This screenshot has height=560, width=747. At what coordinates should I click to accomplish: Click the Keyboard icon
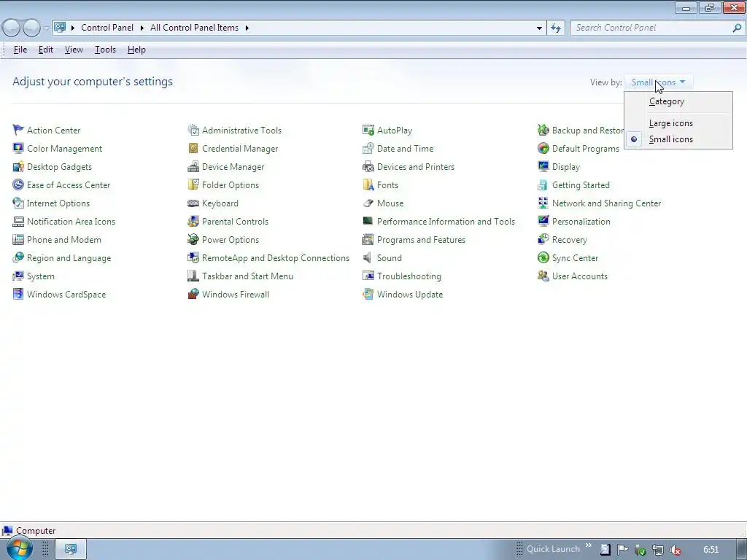click(x=193, y=203)
